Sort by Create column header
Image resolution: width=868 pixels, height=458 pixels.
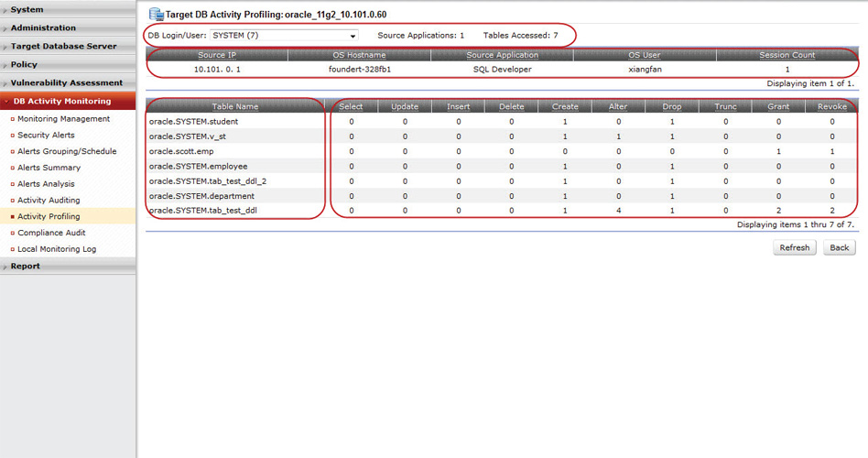[565, 106]
